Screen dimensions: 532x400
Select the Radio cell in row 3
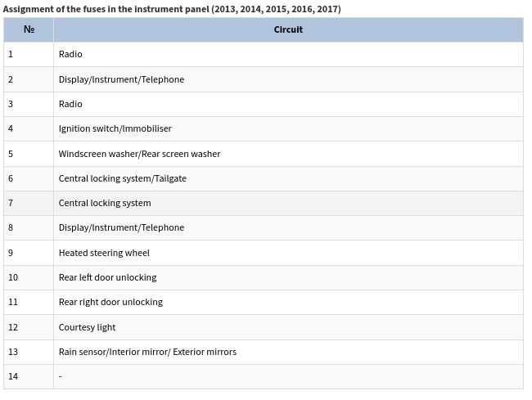click(x=70, y=104)
